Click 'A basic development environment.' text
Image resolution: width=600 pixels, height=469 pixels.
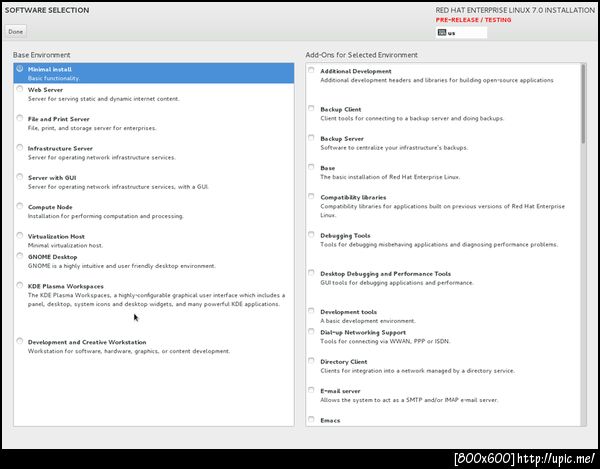tap(368, 321)
